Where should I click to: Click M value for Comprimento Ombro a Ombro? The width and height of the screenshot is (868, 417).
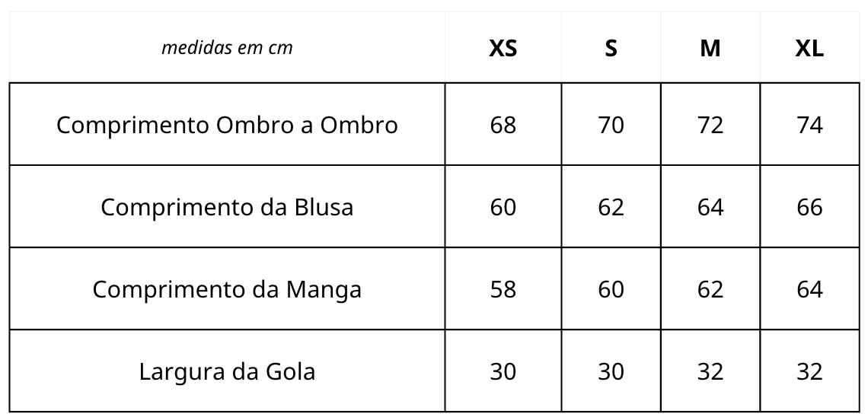pyautogui.click(x=710, y=124)
